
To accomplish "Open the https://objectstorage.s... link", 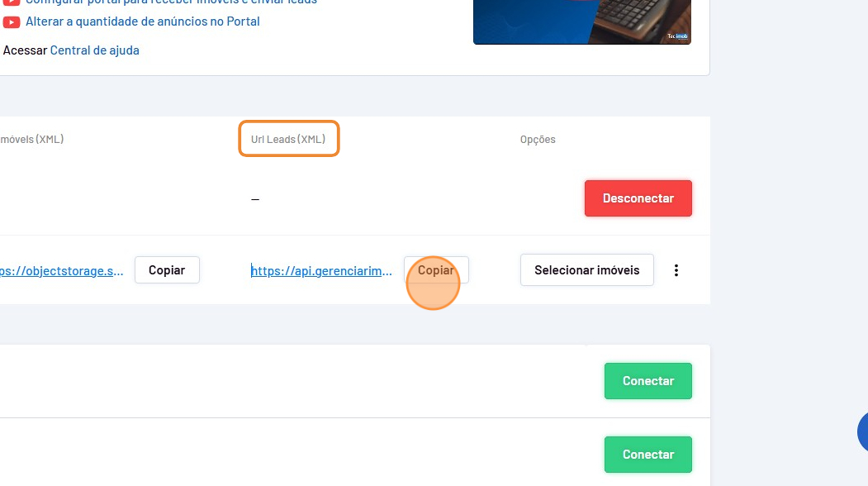I will 62,270.
